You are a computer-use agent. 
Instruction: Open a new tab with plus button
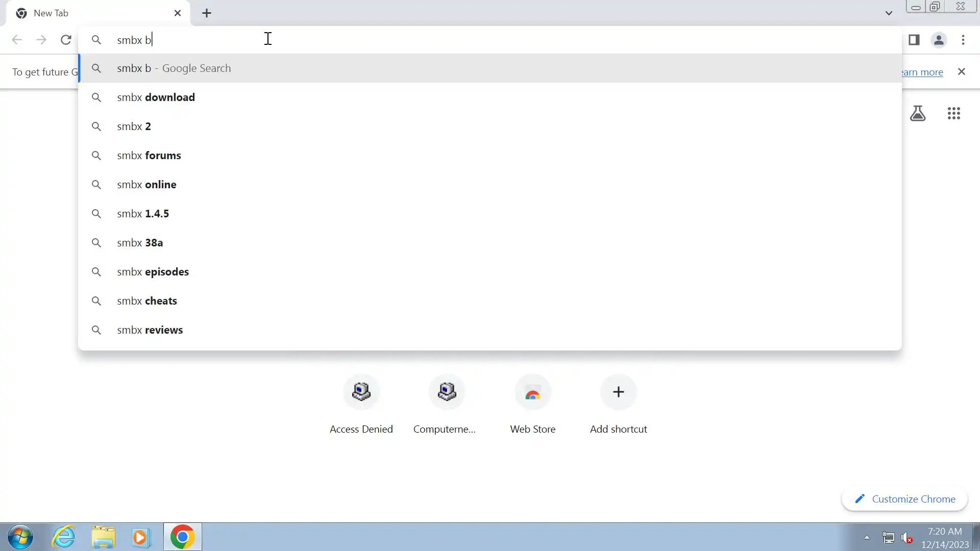[x=206, y=13]
